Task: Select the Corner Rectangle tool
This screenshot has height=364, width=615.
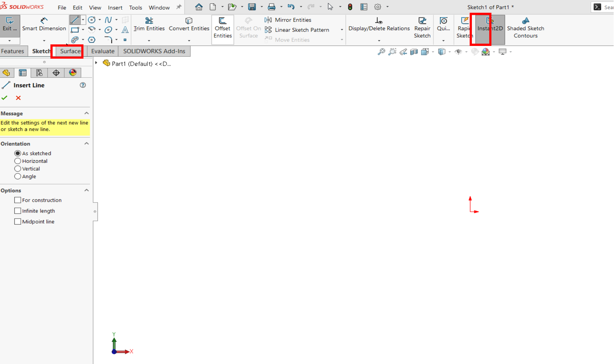Action: point(75,30)
